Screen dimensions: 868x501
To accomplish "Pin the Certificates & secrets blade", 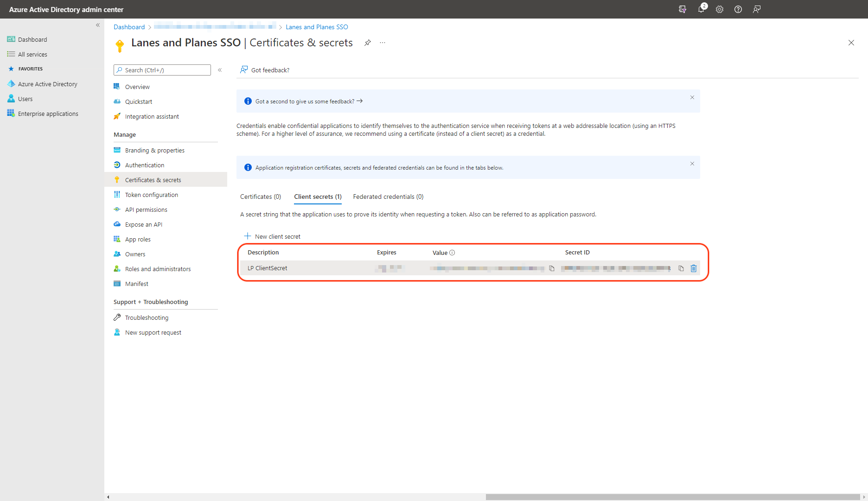I will (x=368, y=43).
